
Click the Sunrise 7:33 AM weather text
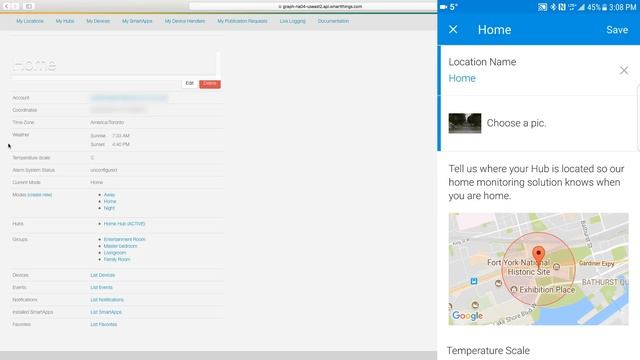pos(110,136)
